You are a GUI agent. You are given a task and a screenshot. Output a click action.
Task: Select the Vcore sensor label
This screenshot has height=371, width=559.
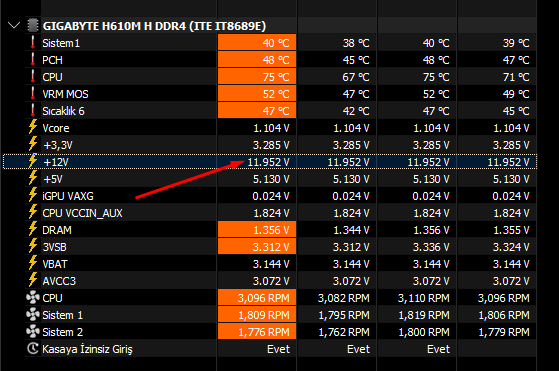pyautogui.click(x=56, y=128)
